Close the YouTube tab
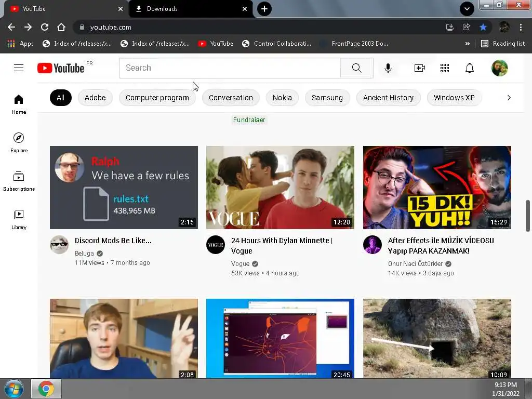The height and width of the screenshot is (399, 532). [121, 9]
